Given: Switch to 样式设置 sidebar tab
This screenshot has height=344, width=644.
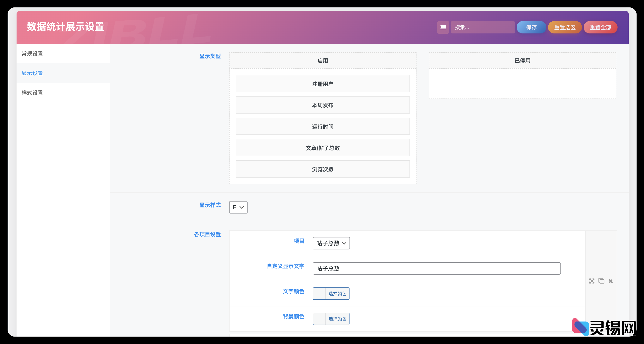Looking at the screenshot, I should click(32, 93).
